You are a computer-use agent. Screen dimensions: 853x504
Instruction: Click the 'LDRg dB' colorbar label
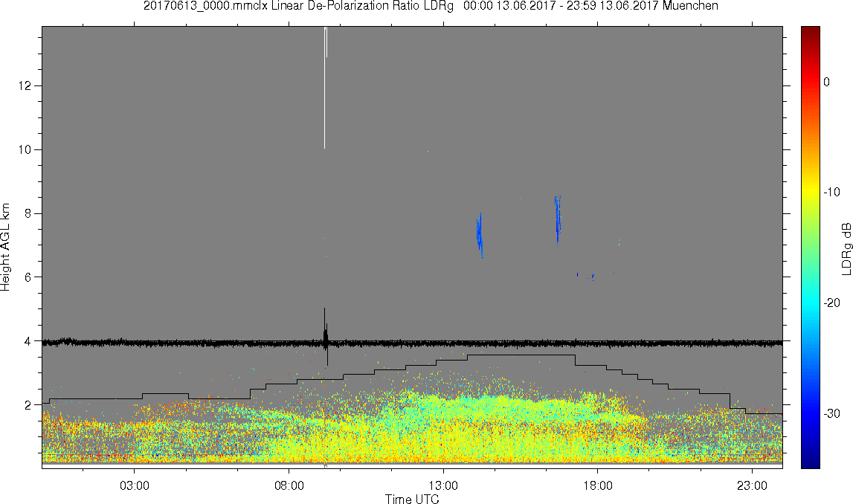(846, 248)
